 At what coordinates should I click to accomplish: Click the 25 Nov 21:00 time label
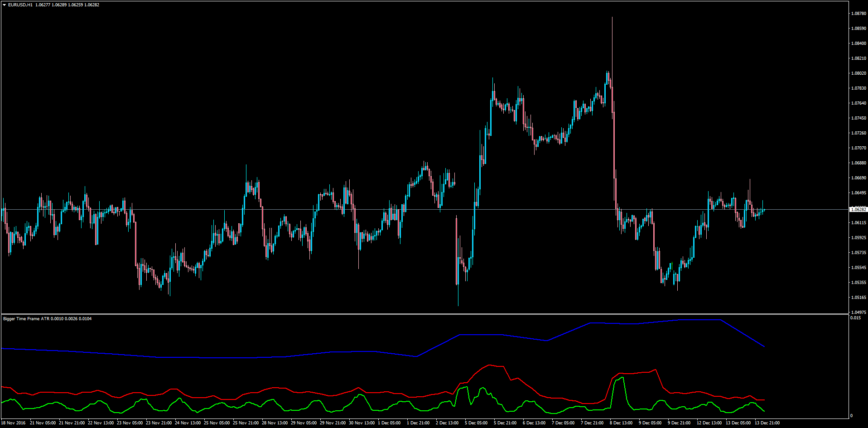pyautogui.click(x=246, y=423)
